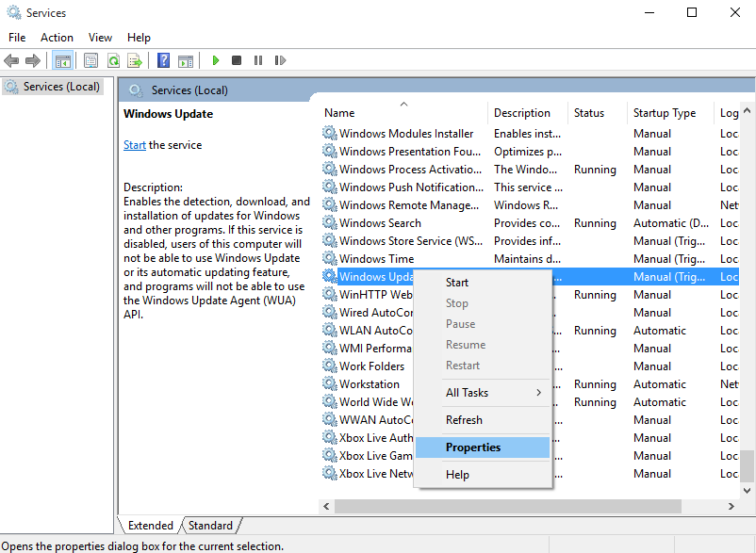Click the Services icon in the title bar
The height and width of the screenshot is (553, 756).
14,12
